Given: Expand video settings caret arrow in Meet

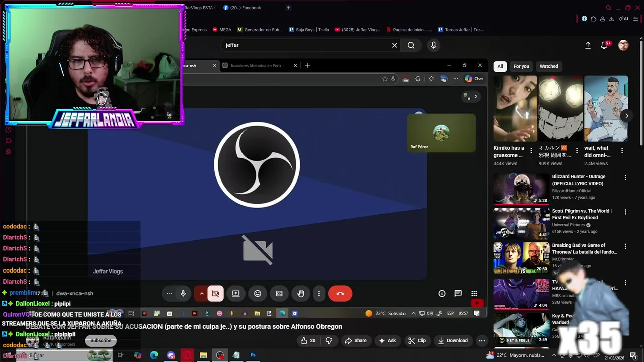Looking at the screenshot, I should 202,293.
